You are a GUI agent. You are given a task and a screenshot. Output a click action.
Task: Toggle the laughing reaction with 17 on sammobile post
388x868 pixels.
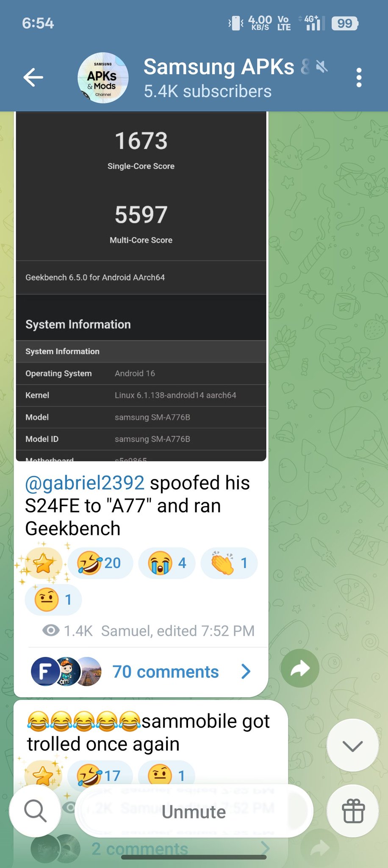click(100, 776)
